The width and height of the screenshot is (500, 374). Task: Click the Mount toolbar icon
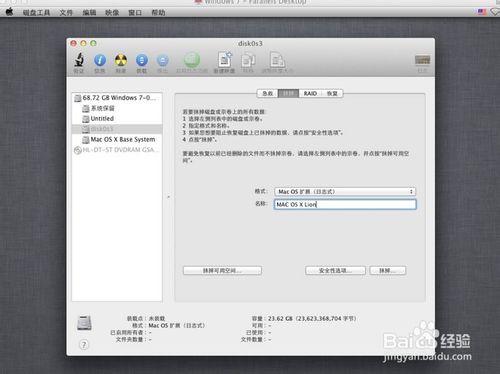(142, 60)
